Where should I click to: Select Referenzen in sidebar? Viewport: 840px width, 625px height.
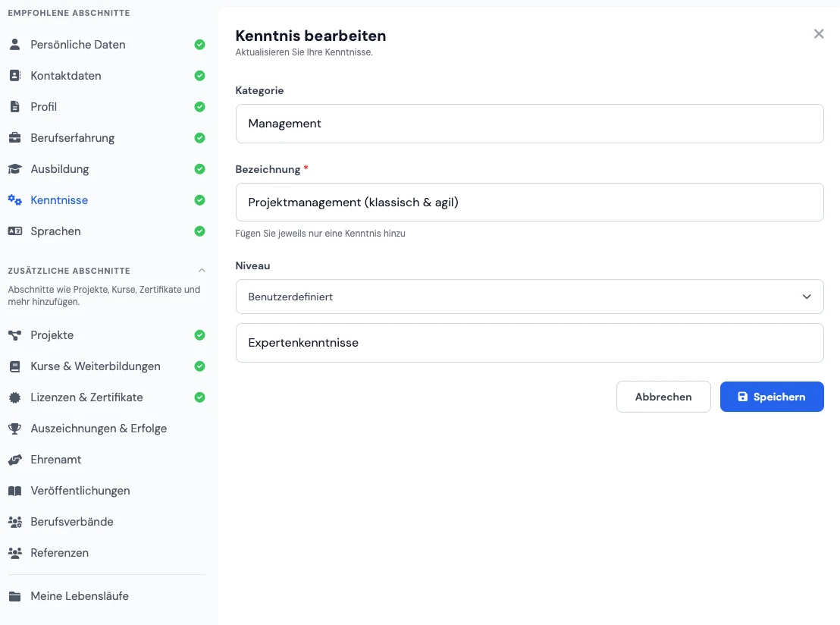107,553
